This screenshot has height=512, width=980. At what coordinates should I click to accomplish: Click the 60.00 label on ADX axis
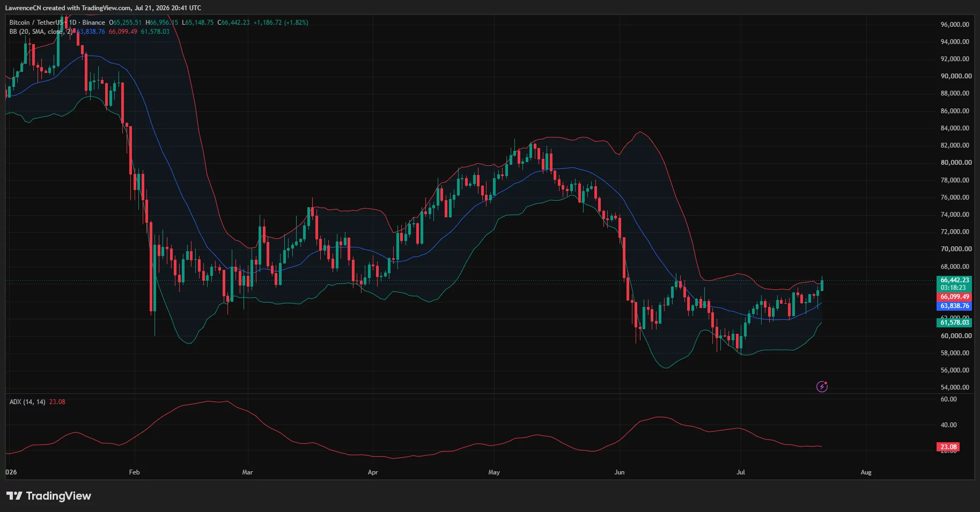[948, 399]
